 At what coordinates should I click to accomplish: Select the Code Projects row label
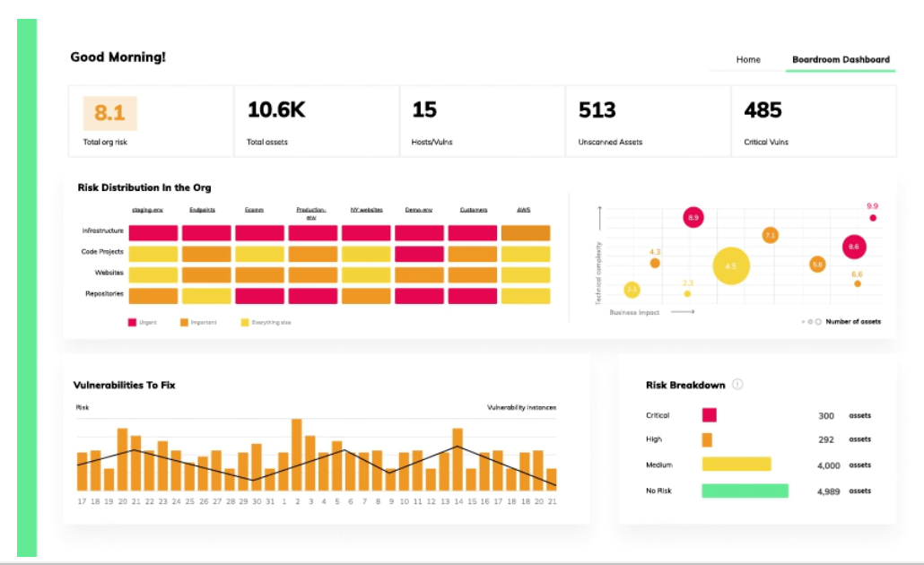click(x=102, y=252)
